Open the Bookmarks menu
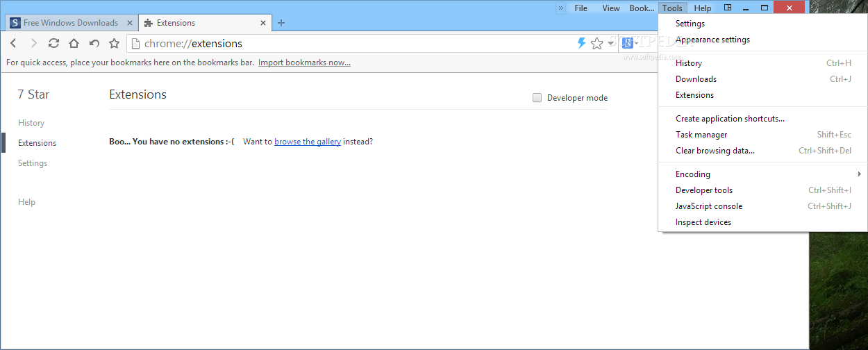The width and height of the screenshot is (868, 350). (642, 8)
